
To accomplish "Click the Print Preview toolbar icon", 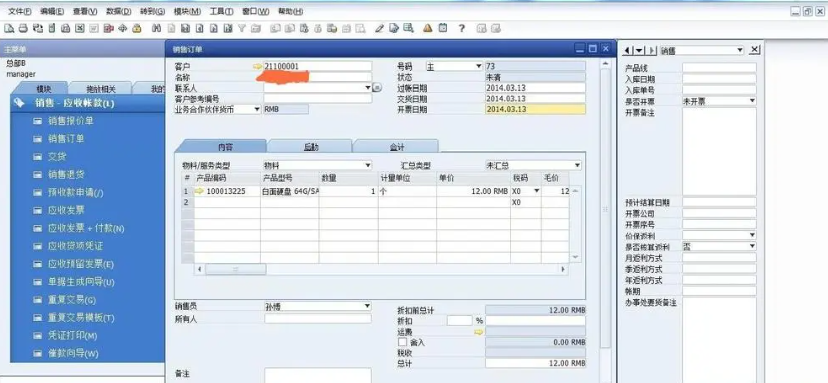I will coord(10,29).
